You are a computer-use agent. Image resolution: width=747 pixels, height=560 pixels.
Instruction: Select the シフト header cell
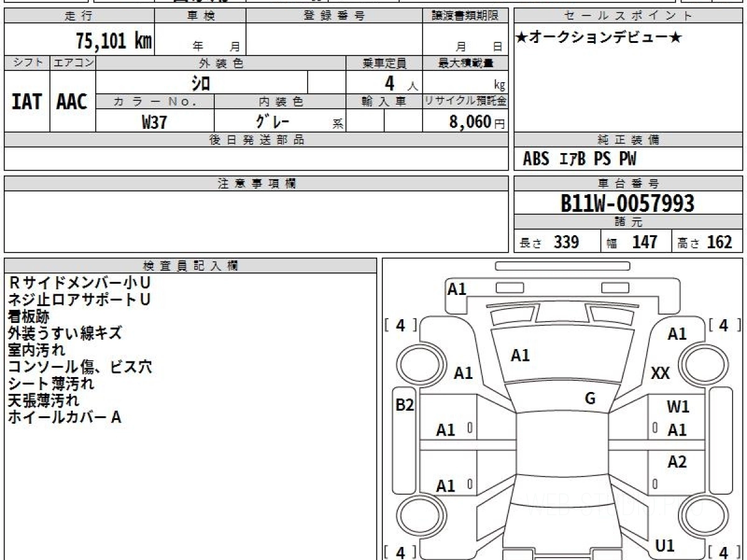pos(27,63)
